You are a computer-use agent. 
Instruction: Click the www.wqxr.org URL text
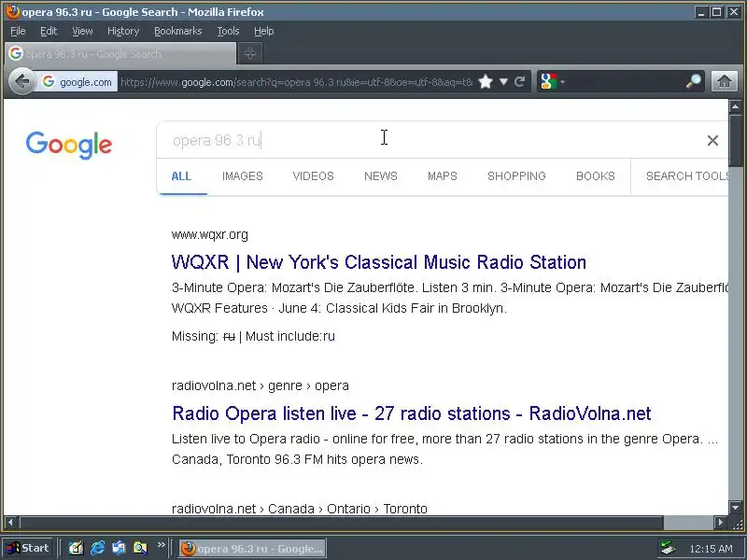[x=209, y=235]
